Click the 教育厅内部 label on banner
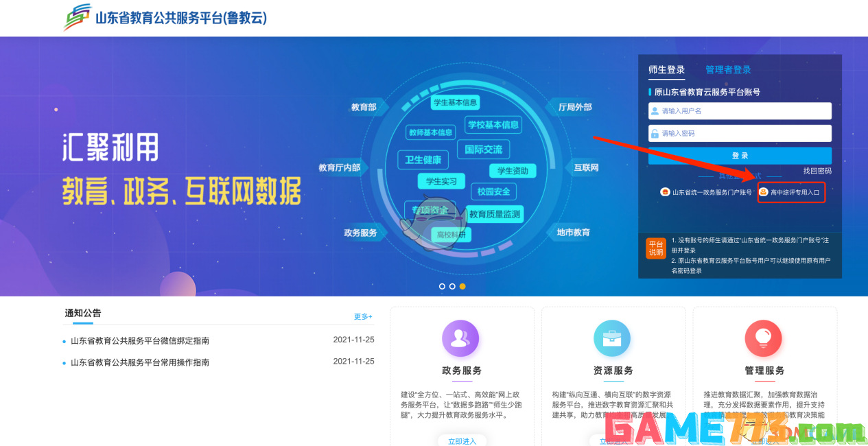Image resolution: width=868 pixels, height=446 pixels. coord(339,167)
